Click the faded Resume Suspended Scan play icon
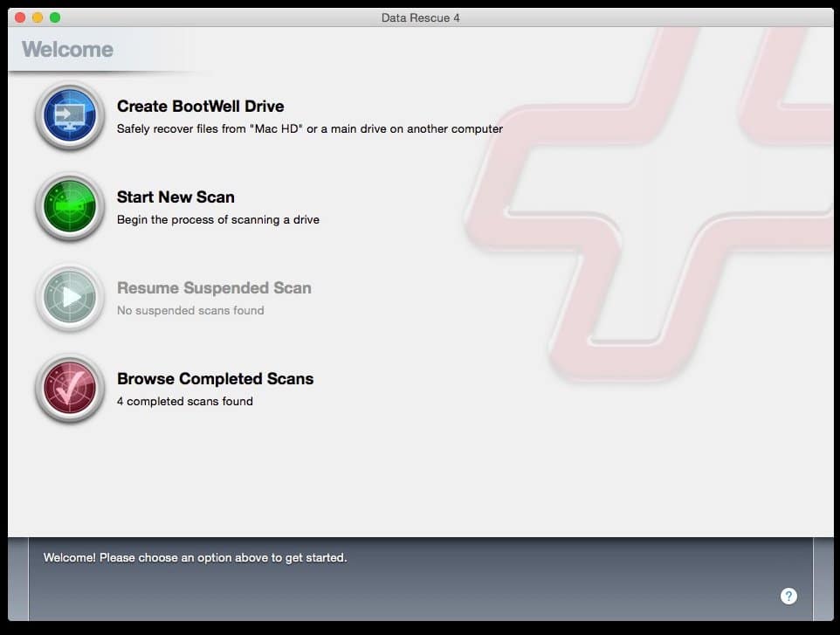This screenshot has height=635, width=840. coord(70,297)
